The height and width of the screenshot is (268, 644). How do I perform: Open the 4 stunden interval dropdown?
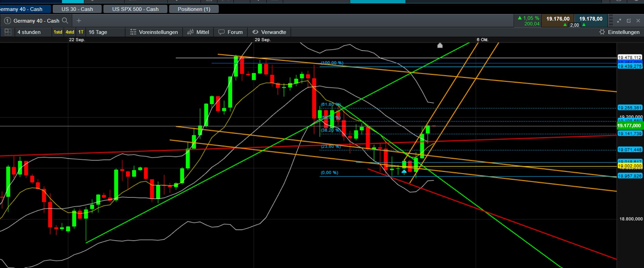point(29,32)
